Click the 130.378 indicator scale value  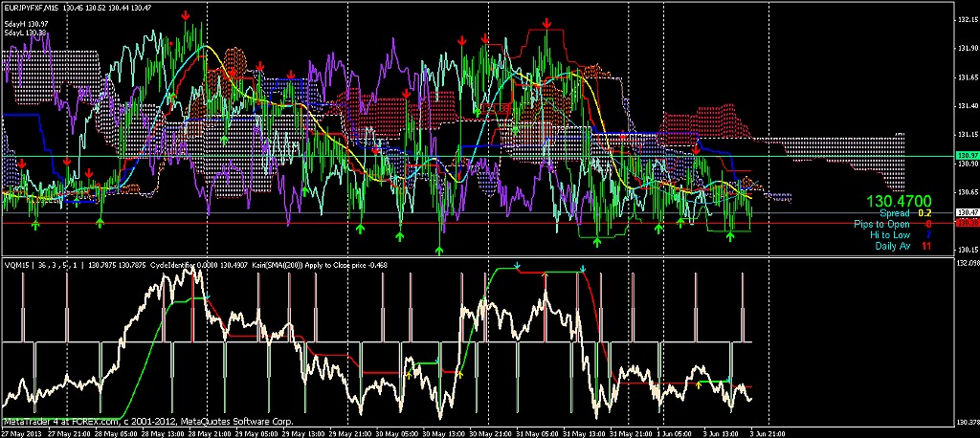[967, 423]
